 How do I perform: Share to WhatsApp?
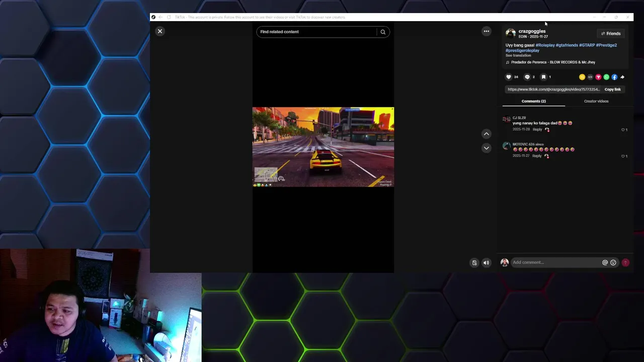606,77
